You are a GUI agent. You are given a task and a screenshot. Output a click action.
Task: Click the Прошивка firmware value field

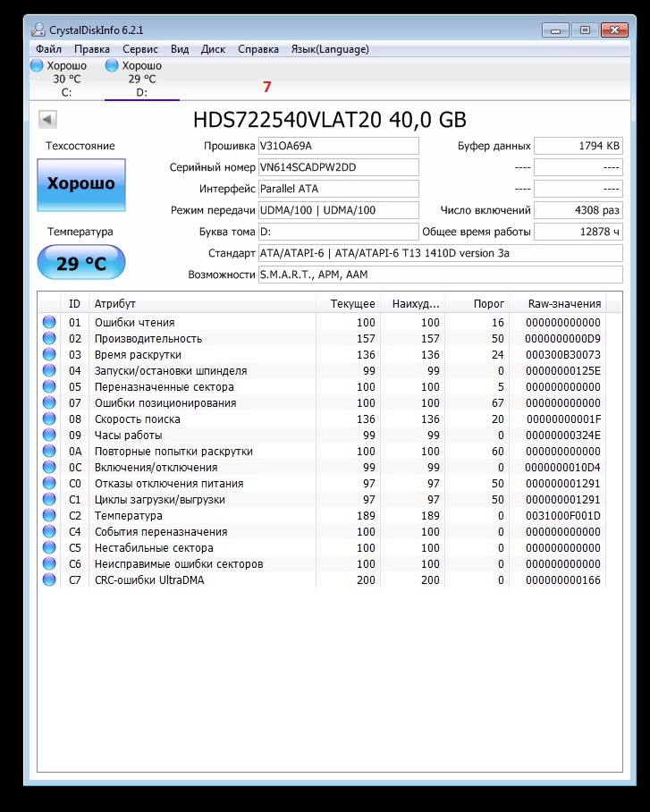click(338, 146)
